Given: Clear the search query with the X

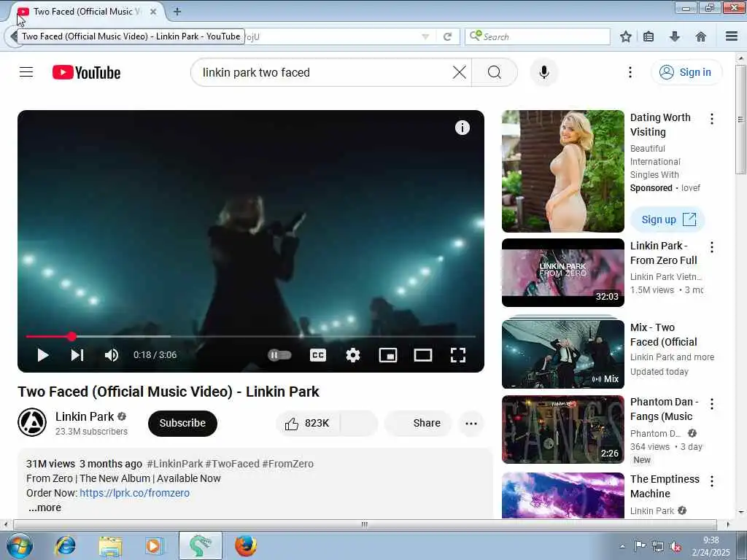Looking at the screenshot, I should tap(460, 72).
